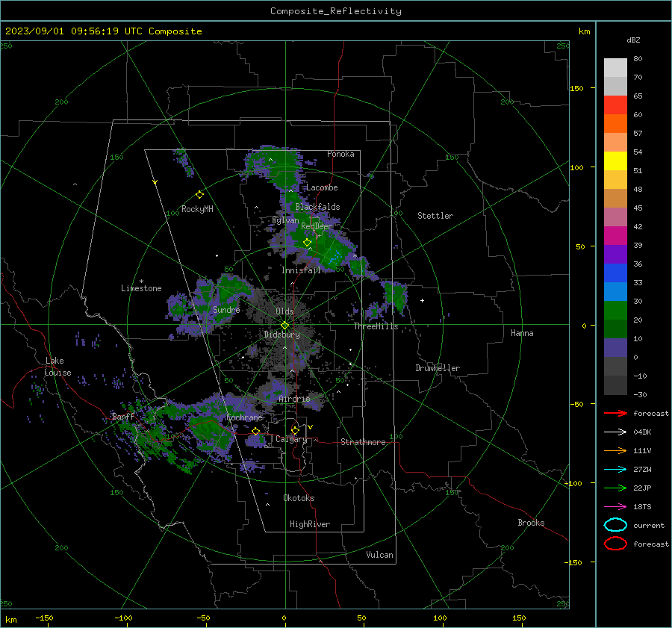Image resolution: width=672 pixels, height=628 pixels.
Task: Select the Strathmore label
Action: coord(363,442)
